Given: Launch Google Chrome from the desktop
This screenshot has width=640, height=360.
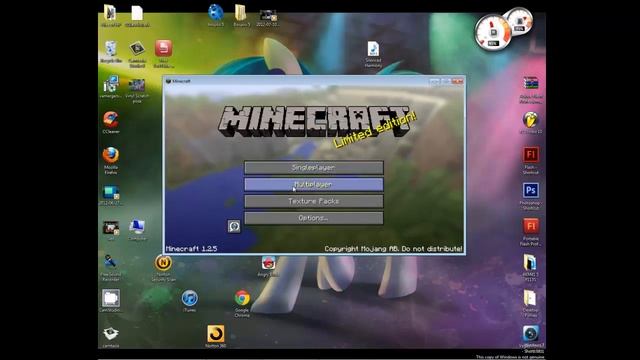Looking at the screenshot, I should coord(242,303).
